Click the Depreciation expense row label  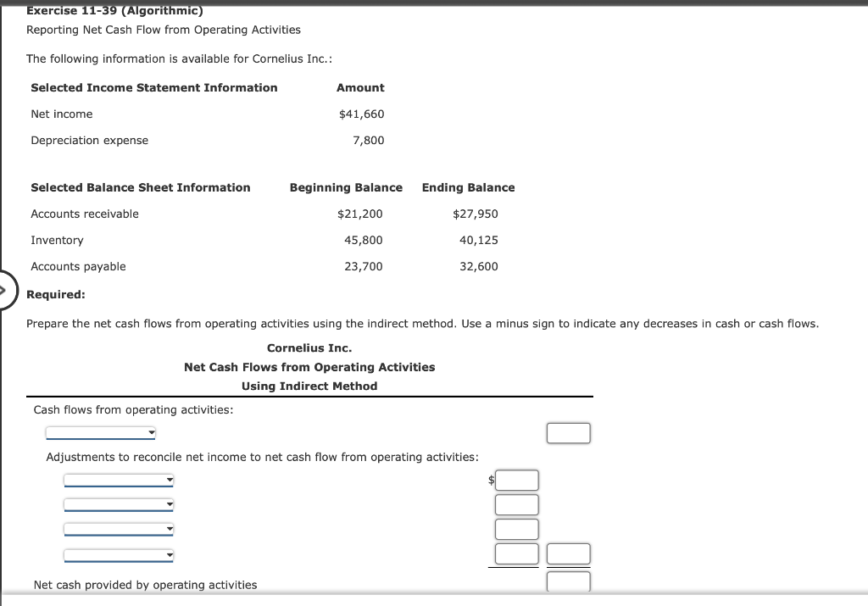89,140
